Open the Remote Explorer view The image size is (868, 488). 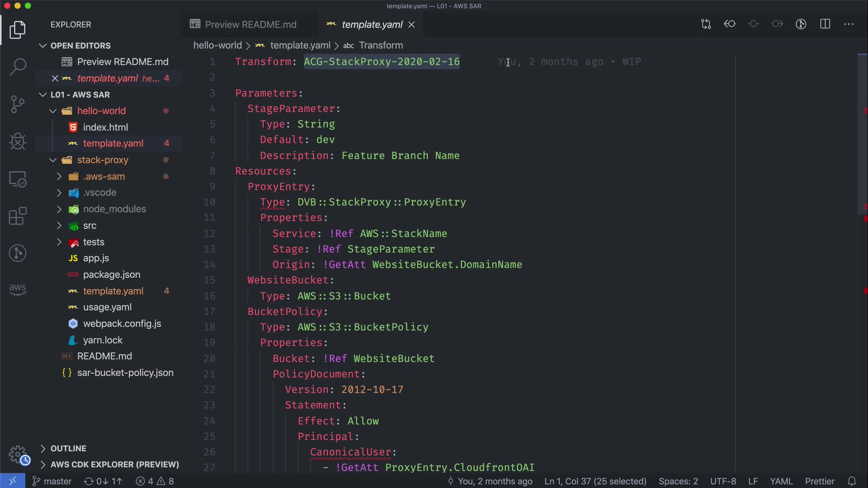pos(18,179)
